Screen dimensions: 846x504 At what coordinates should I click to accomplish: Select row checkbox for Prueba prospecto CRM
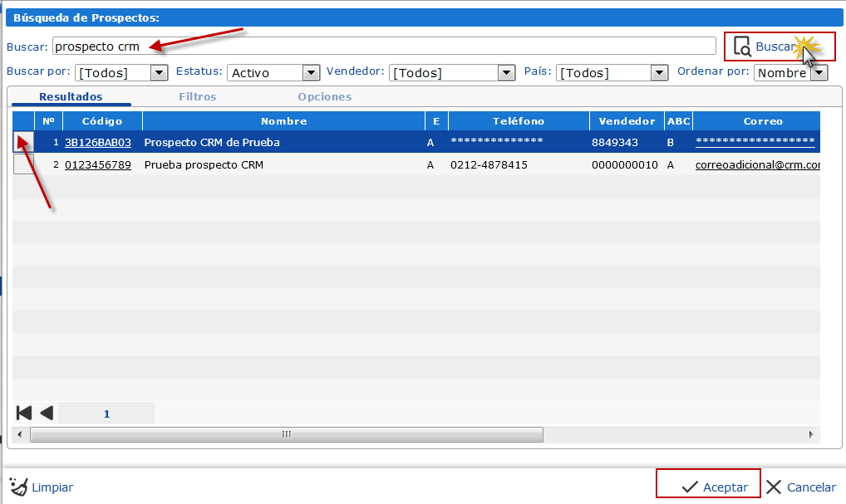[23, 164]
